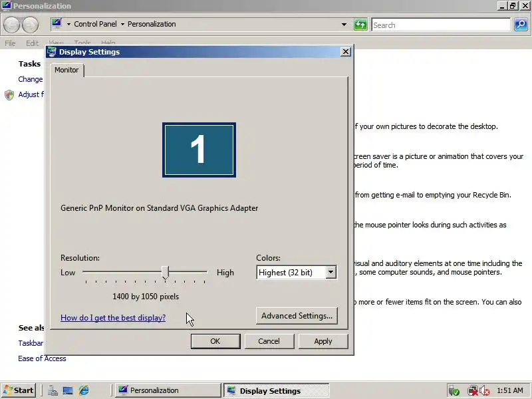Open the Edit menu
Image resolution: width=532 pixels, height=399 pixels.
32,43
